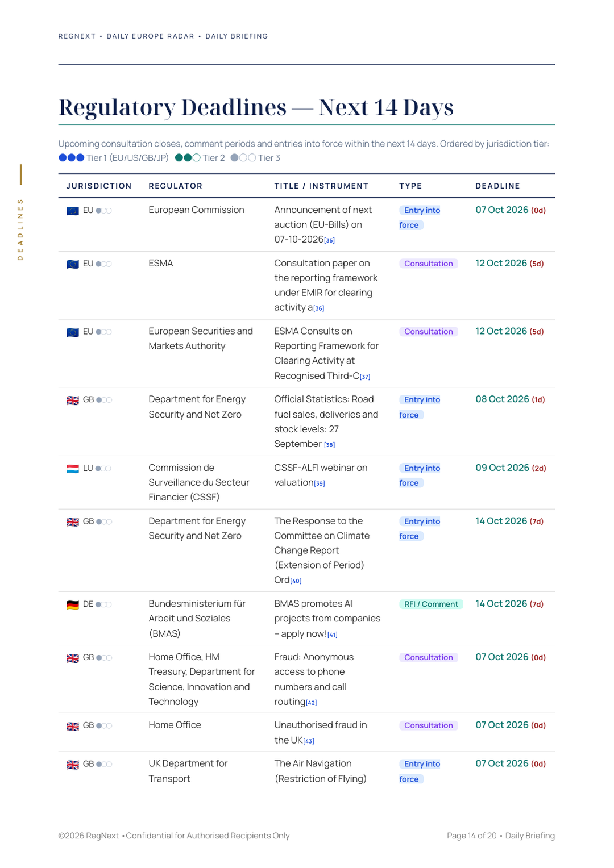
Task: Click the Regulatory Deadlines page heading
Action: pos(256,107)
